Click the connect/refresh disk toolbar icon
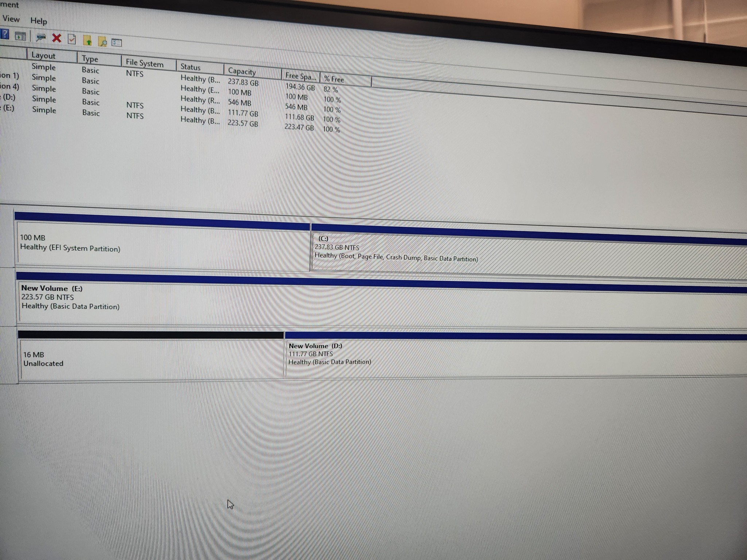Image resolution: width=747 pixels, height=560 pixels. coord(40,37)
